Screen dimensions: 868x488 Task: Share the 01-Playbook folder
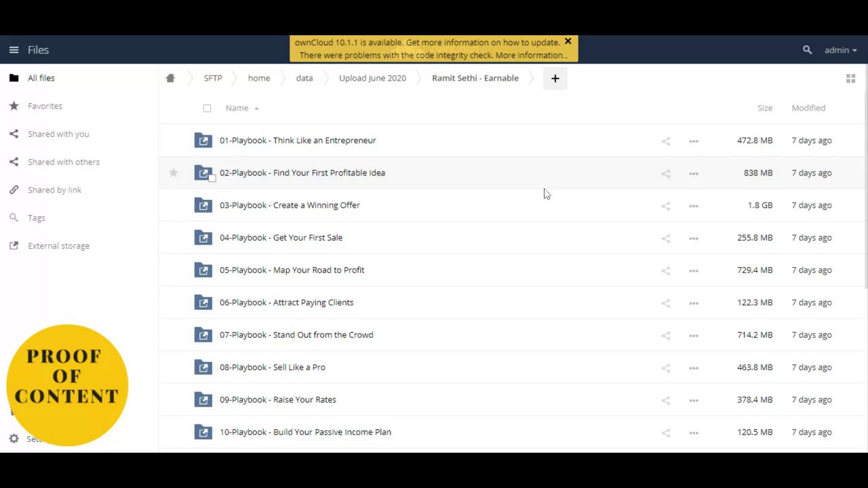pyautogui.click(x=665, y=141)
